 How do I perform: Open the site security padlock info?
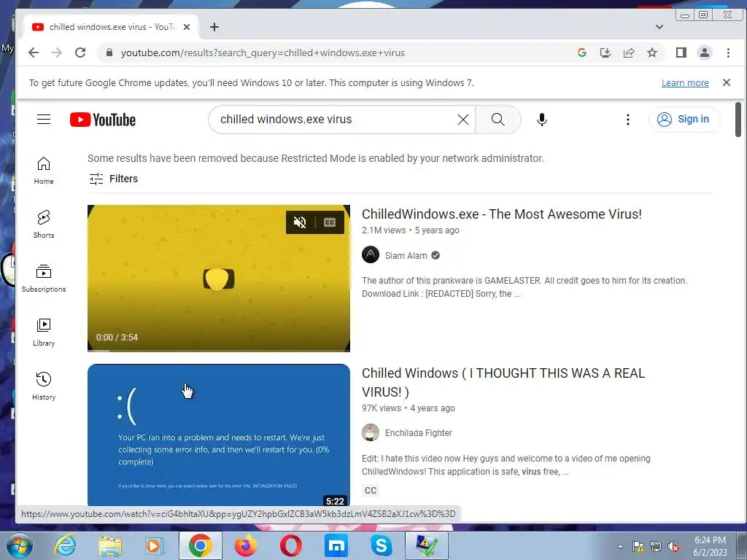tap(109, 52)
